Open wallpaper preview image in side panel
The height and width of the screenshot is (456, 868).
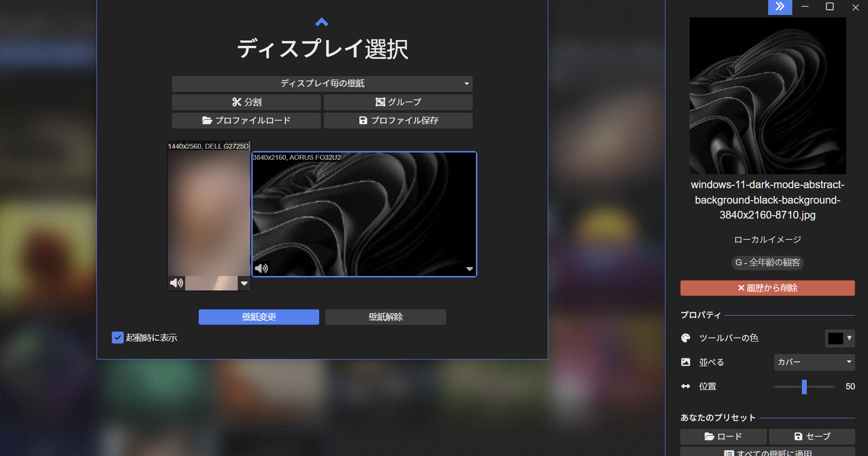768,96
